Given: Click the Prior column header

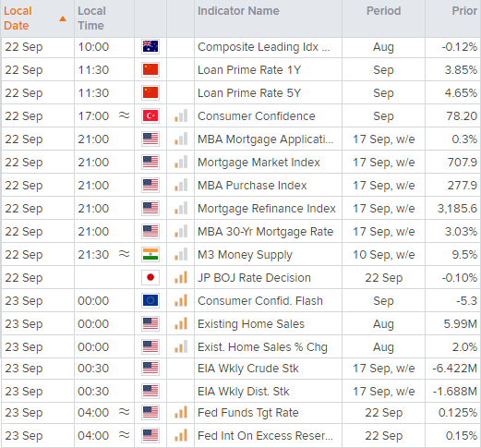Looking at the screenshot, I should [464, 11].
